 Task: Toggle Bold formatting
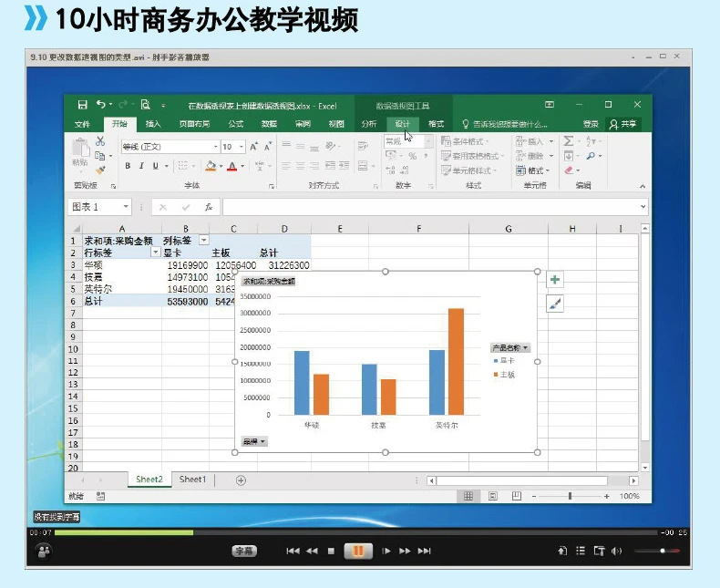tap(128, 166)
